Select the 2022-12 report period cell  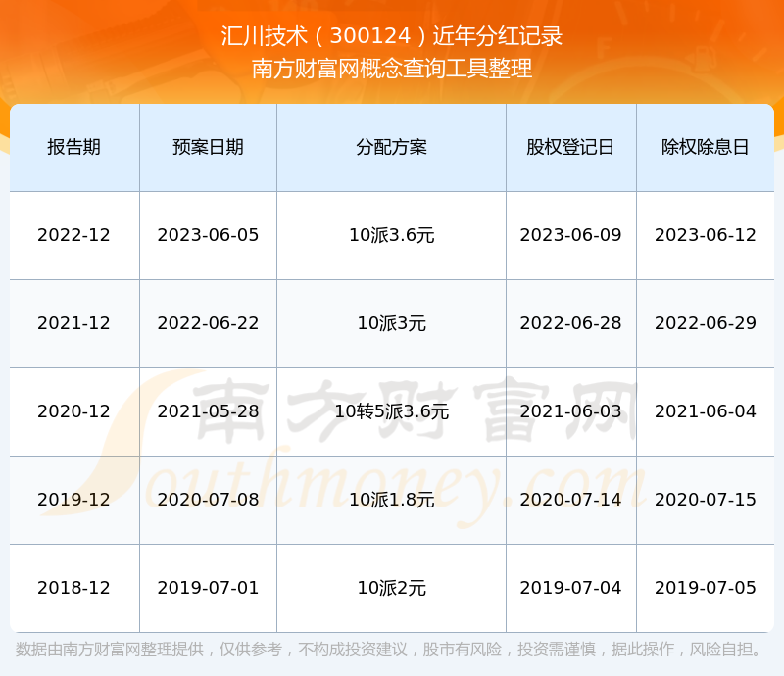click(74, 235)
